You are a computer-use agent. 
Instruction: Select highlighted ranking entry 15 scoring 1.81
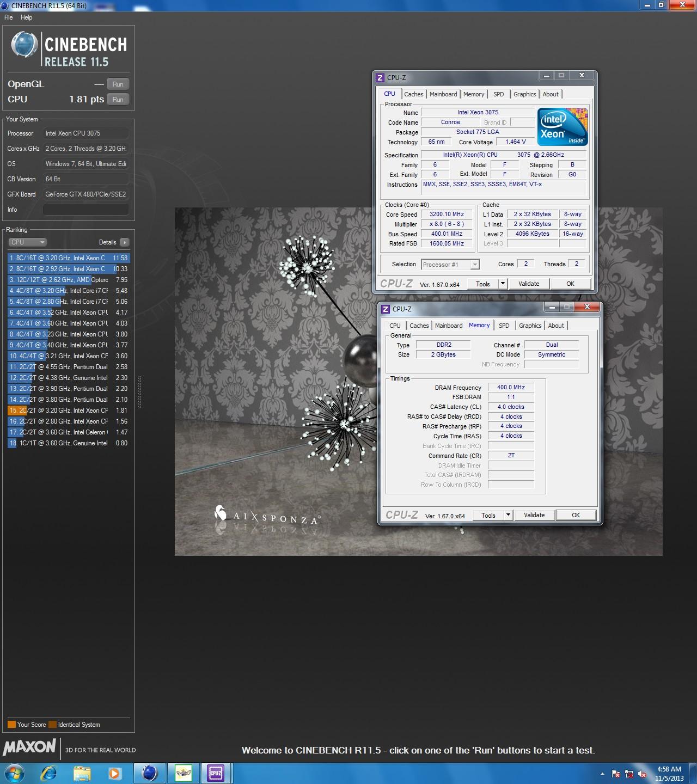69,411
